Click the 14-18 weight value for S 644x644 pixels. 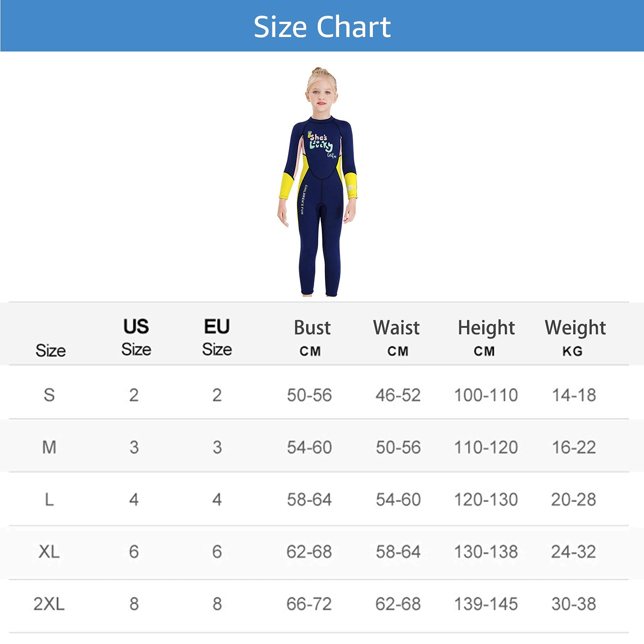[x=574, y=395]
